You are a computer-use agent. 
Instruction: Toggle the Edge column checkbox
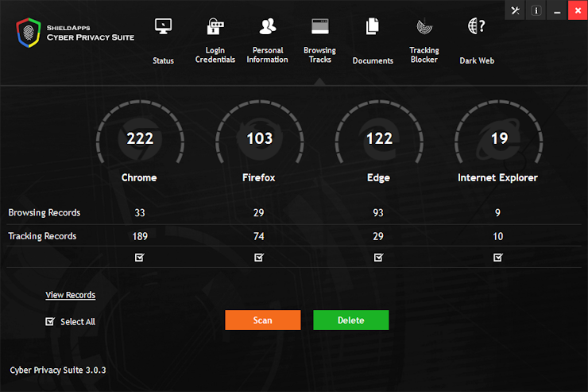click(x=378, y=258)
